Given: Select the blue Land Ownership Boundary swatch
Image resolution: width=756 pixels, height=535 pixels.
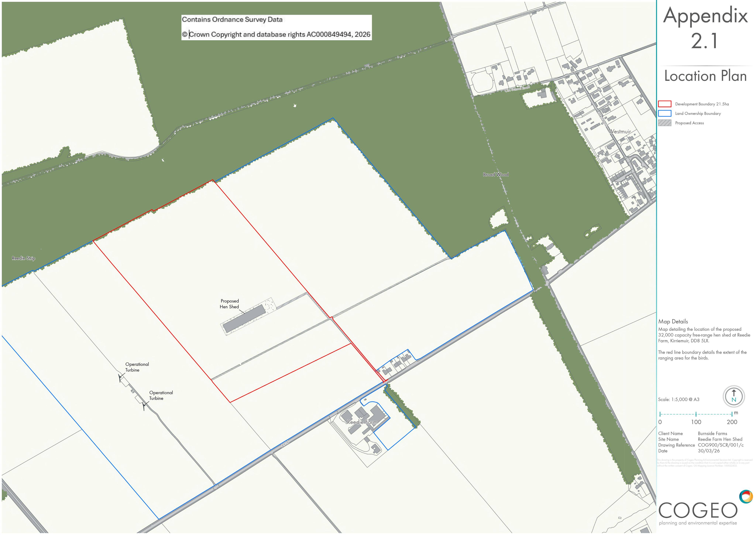Looking at the screenshot, I should click(664, 113).
